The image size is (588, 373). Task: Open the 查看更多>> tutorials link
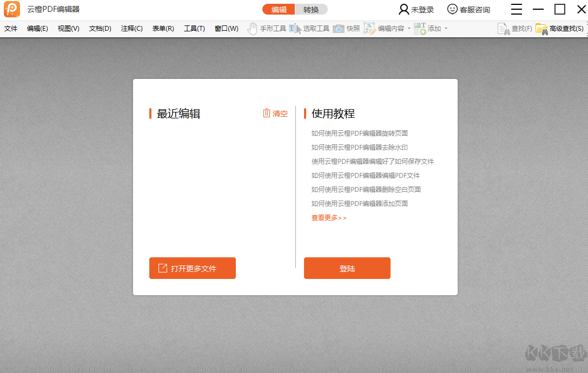328,217
